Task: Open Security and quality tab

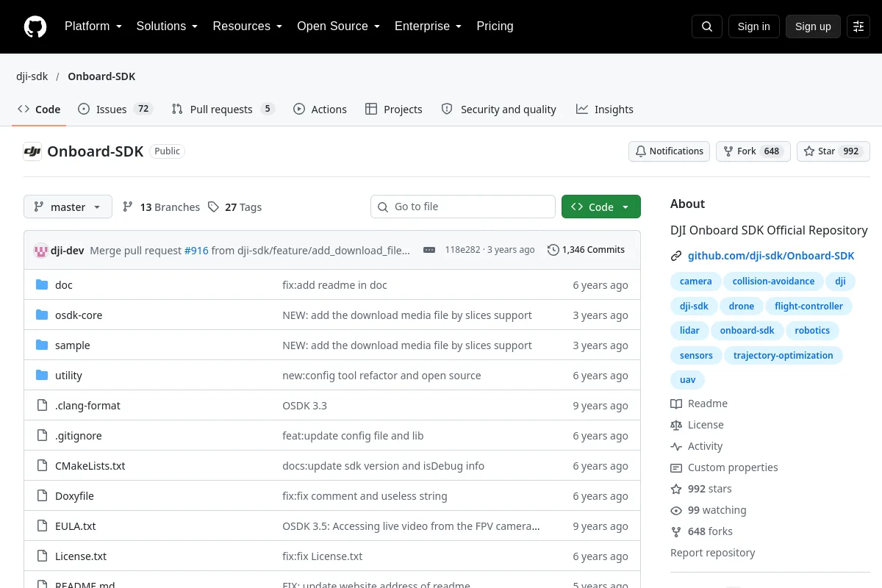Action: (x=499, y=109)
